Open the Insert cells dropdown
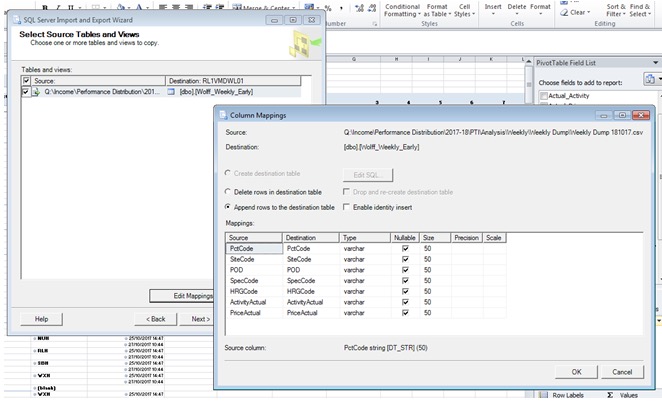Image resolution: width=662 pixels, height=401 pixels. [493, 10]
